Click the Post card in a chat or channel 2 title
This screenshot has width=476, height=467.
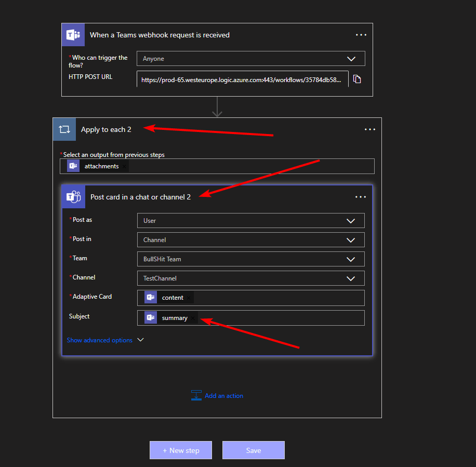[x=140, y=197]
